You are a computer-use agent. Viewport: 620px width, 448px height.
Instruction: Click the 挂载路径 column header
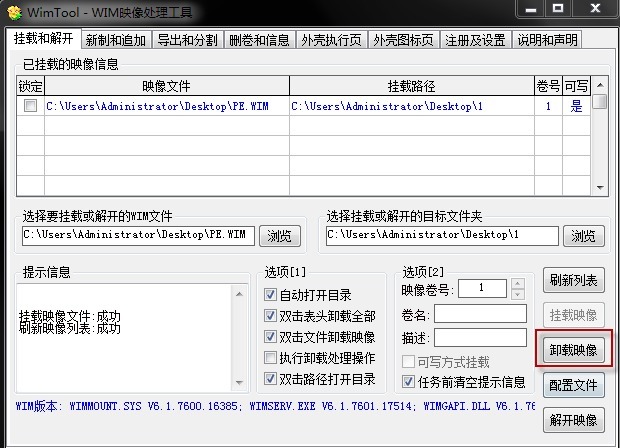coord(412,86)
